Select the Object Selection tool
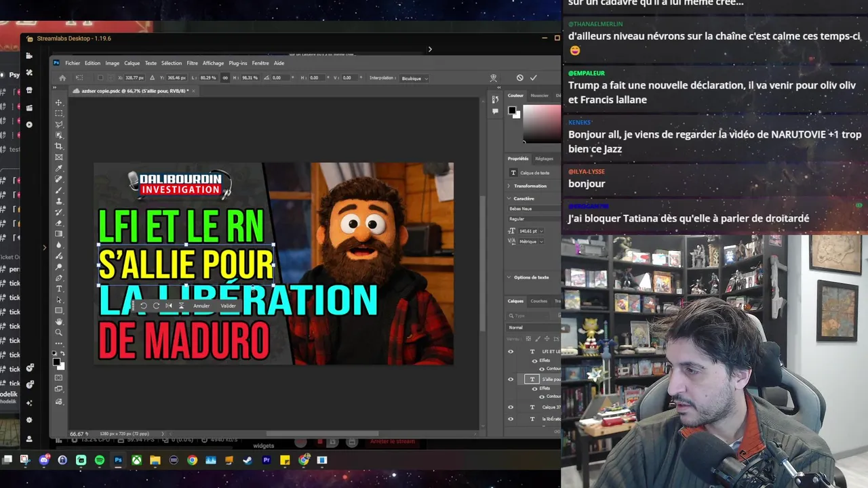Screen dimensions: 868x488 [59, 135]
